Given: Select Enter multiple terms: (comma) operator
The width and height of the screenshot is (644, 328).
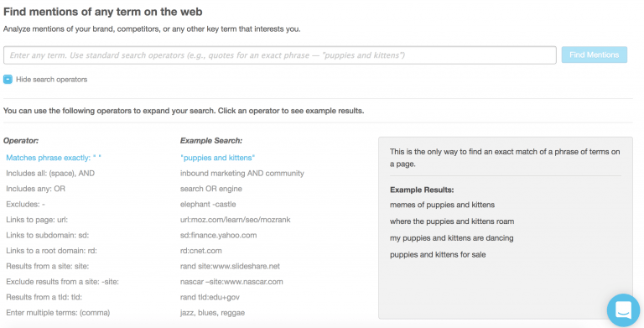Looking at the screenshot, I should coord(58,313).
